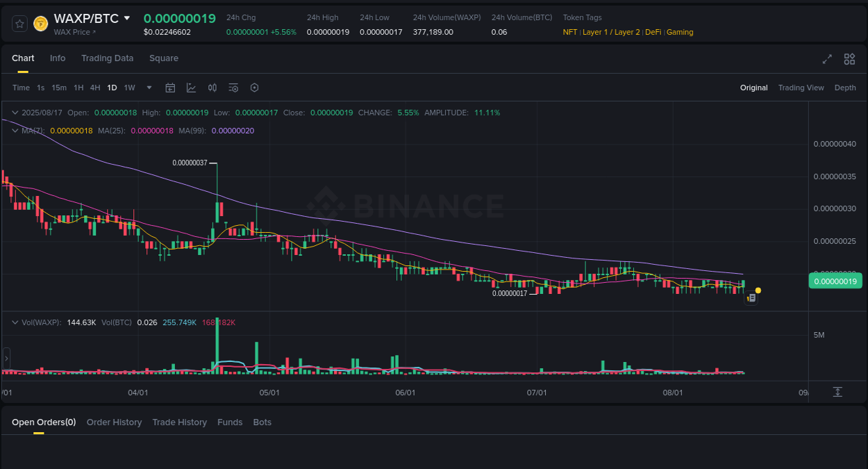Collapse the Vol(WAXP) volume panel chevron

(x=14, y=322)
